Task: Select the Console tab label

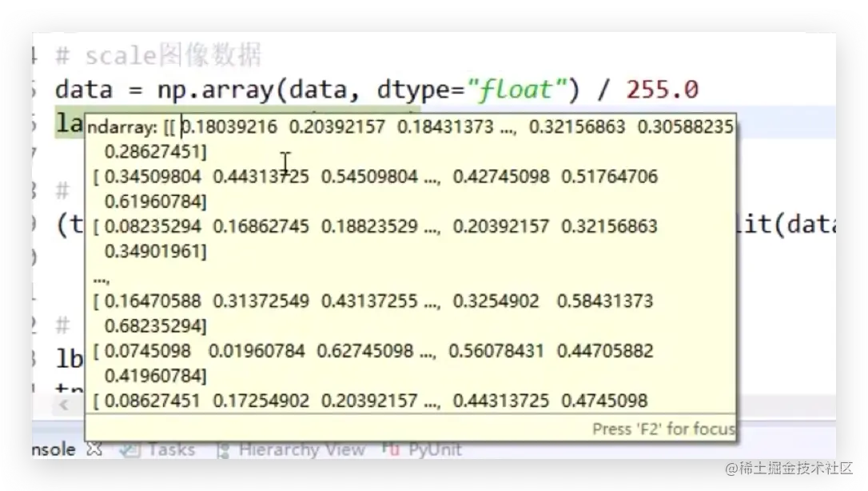Action: pyautogui.click(x=54, y=449)
